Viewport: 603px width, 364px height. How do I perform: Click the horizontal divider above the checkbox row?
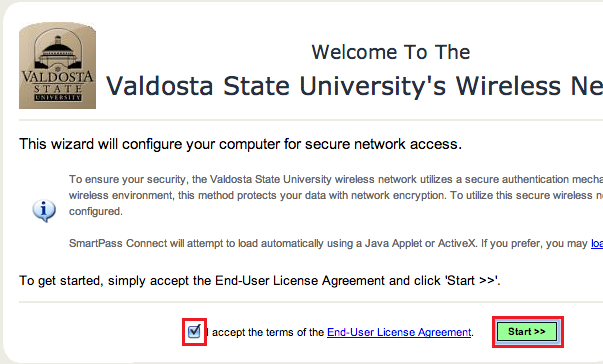coord(311,302)
